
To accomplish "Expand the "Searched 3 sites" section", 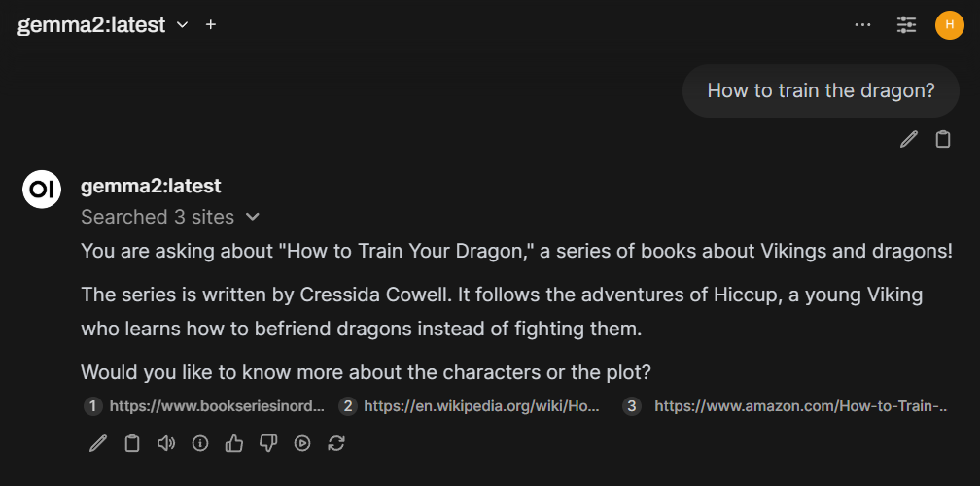I will [x=170, y=216].
